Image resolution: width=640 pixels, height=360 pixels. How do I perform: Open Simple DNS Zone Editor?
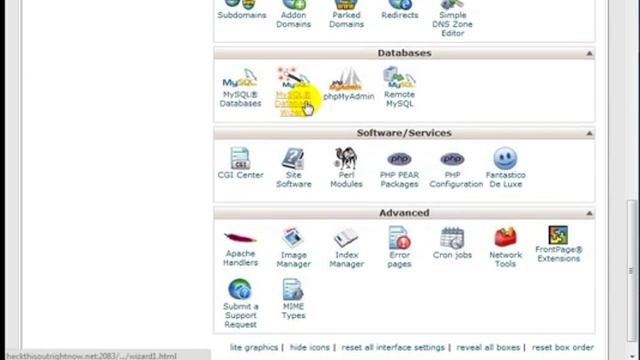point(452,19)
